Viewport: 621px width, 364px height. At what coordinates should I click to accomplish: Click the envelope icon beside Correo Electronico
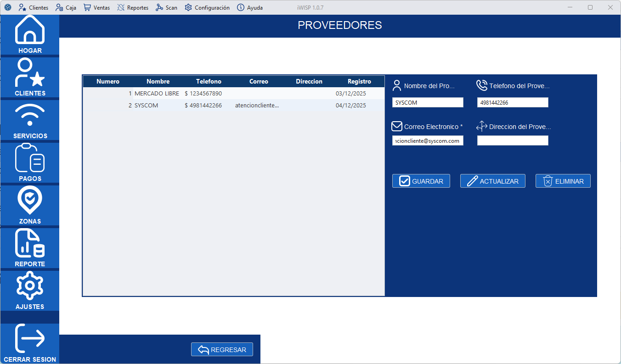click(x=396, y=126)
